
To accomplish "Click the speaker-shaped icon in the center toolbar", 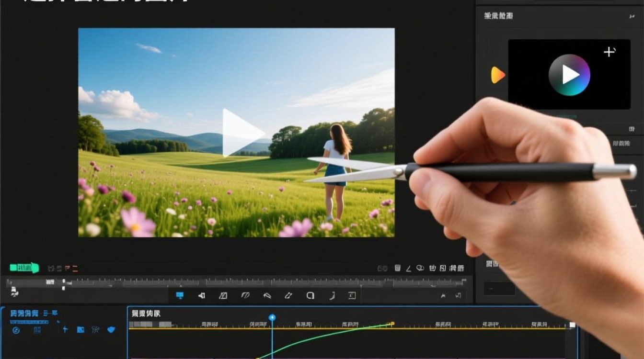I will coord(202,296).
